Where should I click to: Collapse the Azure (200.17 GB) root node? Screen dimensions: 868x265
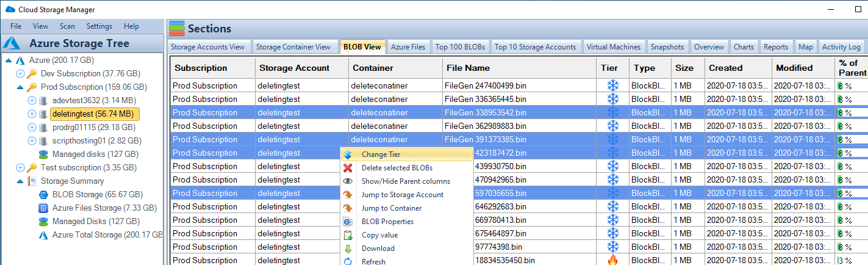(9, 60)
